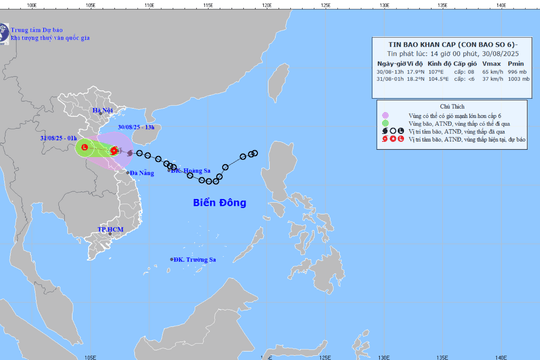The width and height of the screenshot is (540, 360).
Task: Click the '115E' label on top axis
Action: click(208, 5)
